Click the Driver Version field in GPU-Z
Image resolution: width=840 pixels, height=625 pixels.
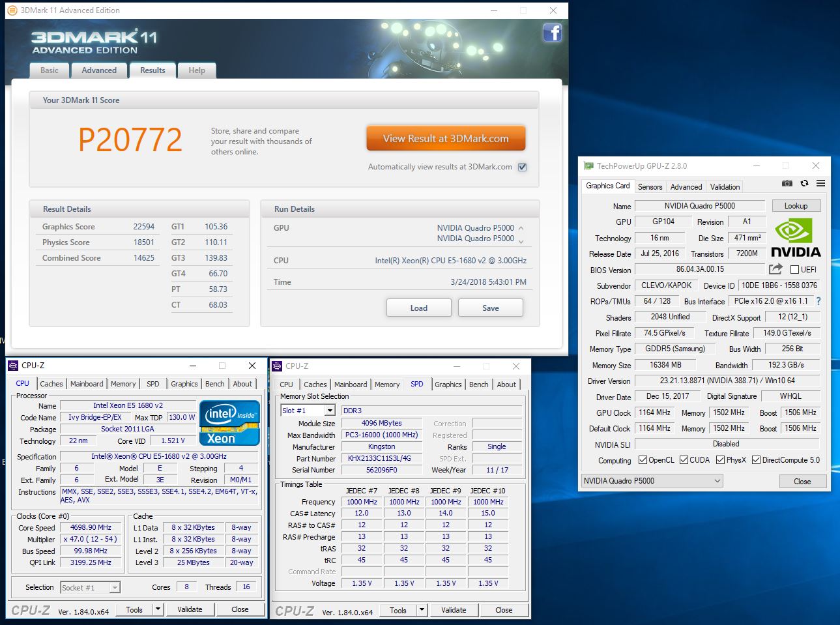727,381
